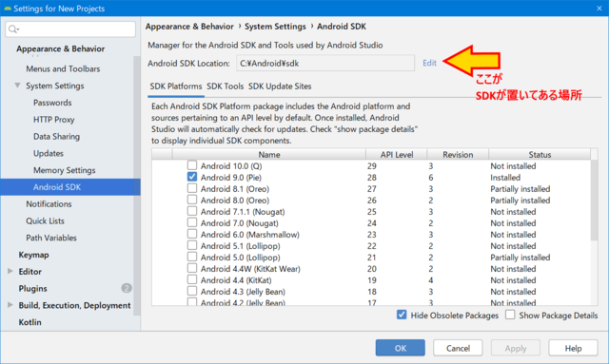
Task: Check the Android 7.1.1 (Nougat) checkbox
Action: coord(192,211)
